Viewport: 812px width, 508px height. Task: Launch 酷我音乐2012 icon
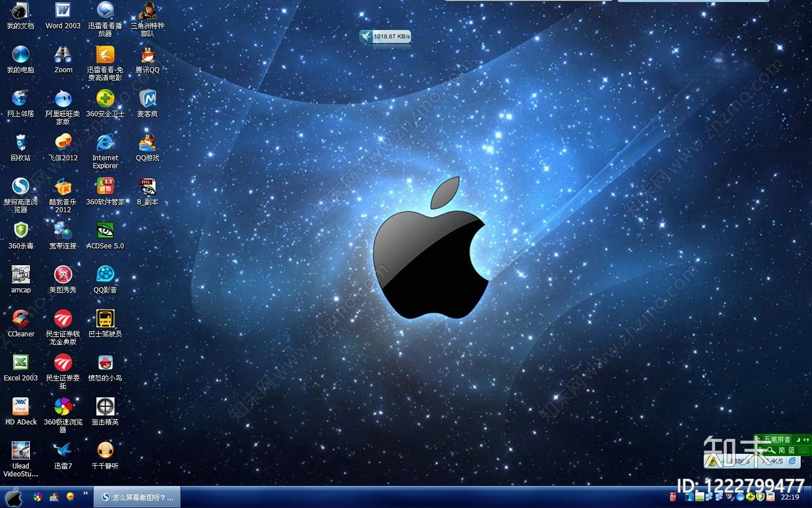click(x=63, y=195)
